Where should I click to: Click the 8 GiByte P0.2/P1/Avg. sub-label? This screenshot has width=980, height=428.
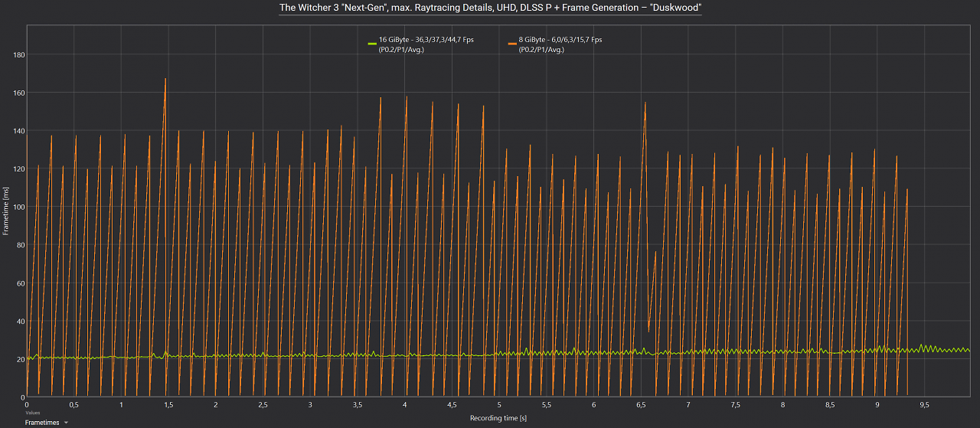[x=541, y=50]
